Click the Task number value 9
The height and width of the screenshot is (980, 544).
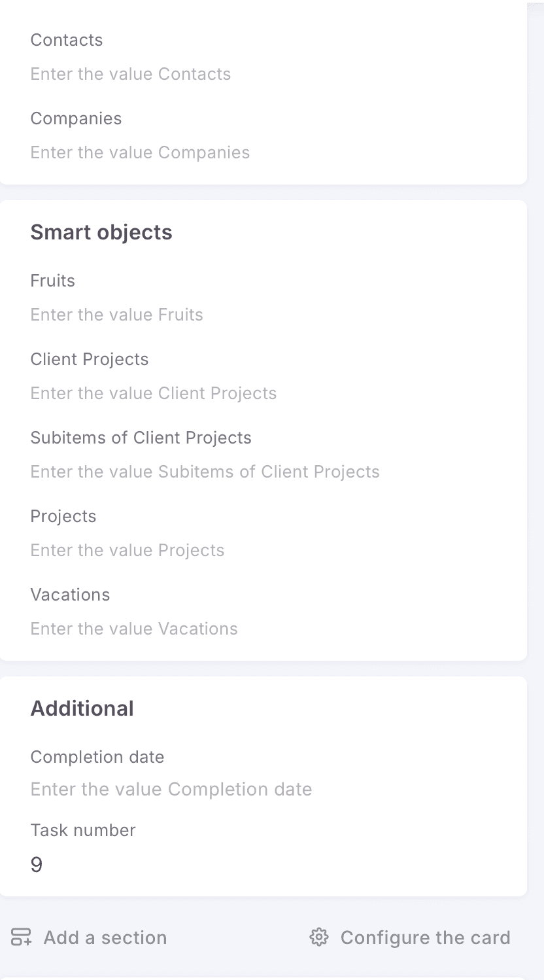pyautogui.click(x=37, y=865)
